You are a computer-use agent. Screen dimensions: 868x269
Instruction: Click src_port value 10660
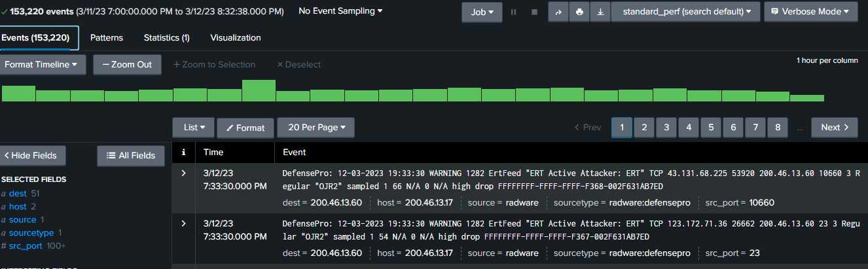pos(762,202)
